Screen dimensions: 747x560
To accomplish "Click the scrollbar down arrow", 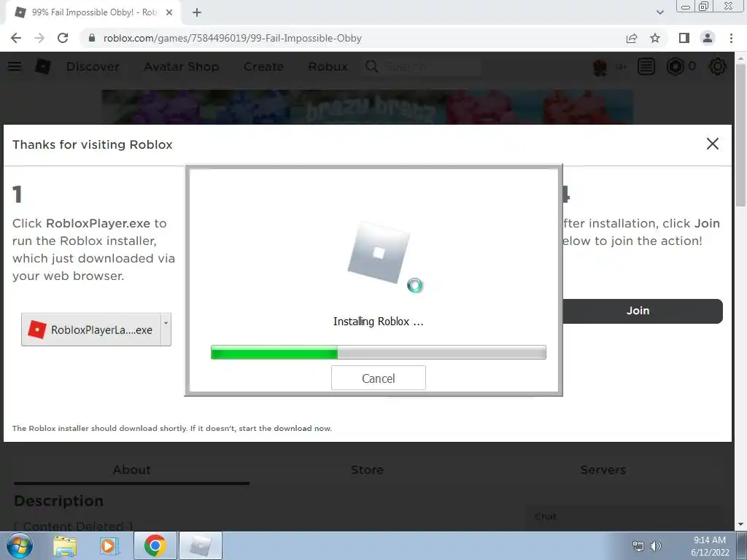I will (x=741, y=525).
